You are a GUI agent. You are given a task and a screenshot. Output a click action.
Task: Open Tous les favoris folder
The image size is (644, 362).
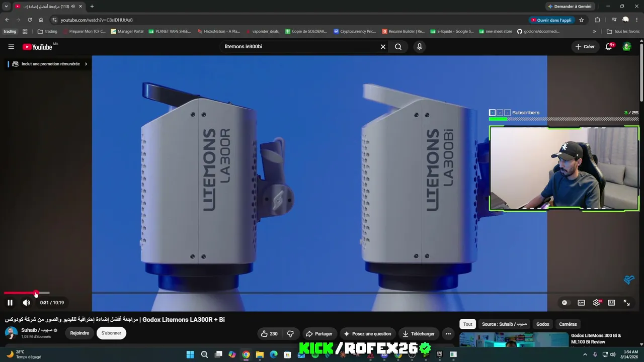pyautogui.click(x=623, y=31)
